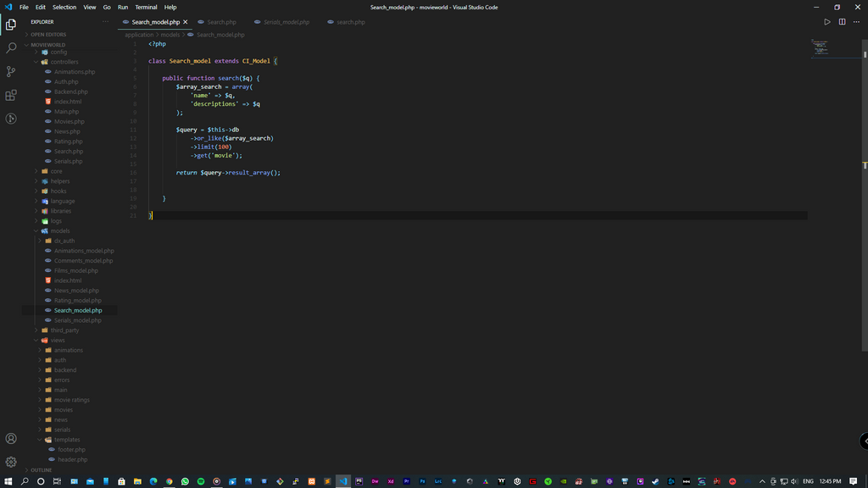
Task: Open Movies.php in controllers
Action: pos(70,122)
